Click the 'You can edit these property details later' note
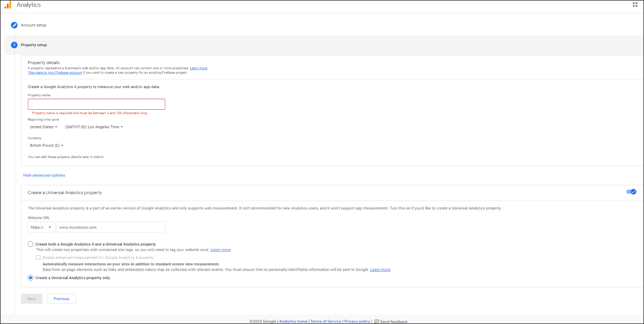644x324 pixels. coord(66,157)
